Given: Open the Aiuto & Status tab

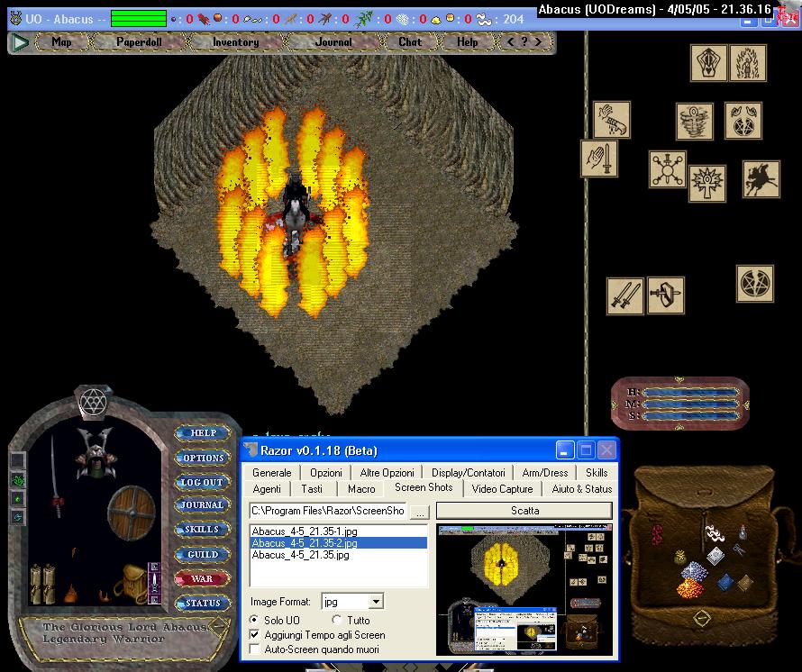Looking at the screenshot, I should pos(582,489).
